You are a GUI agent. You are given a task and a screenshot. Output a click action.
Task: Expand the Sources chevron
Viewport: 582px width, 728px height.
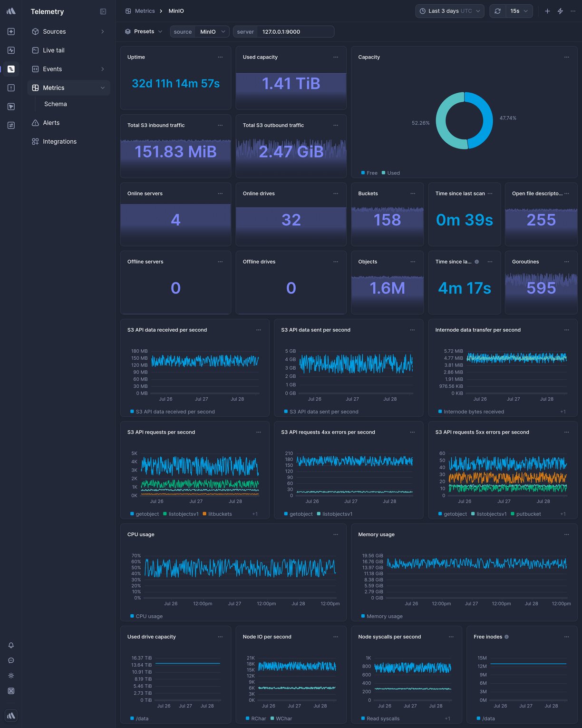pyautogui.click(x=103, y=31)
